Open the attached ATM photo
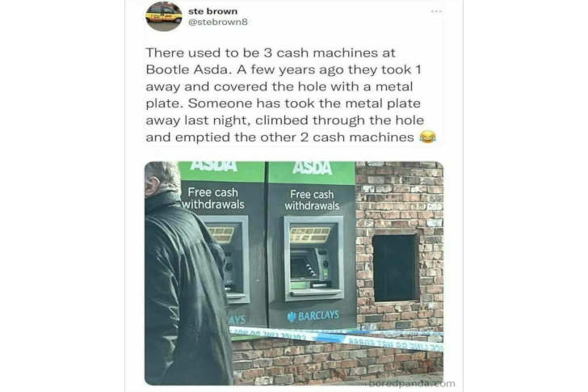The height and width of the screenshot is (392, 588). point(294,273)
